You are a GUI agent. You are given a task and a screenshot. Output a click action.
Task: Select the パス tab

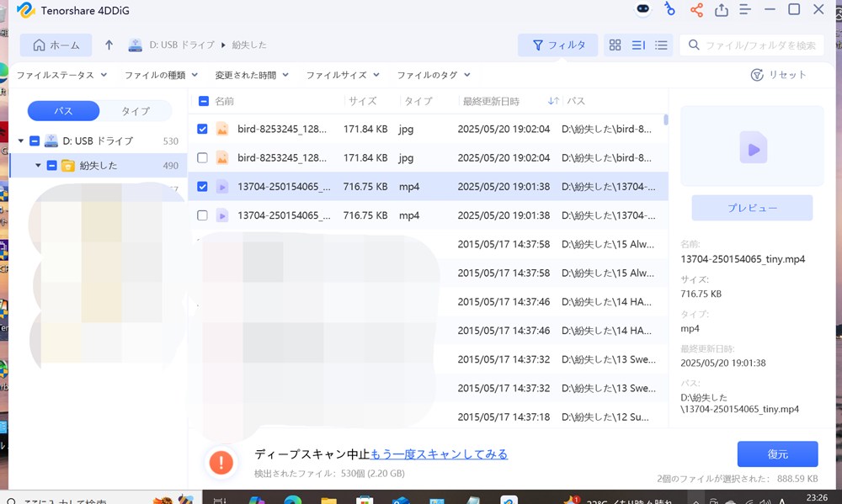[63, 111]
